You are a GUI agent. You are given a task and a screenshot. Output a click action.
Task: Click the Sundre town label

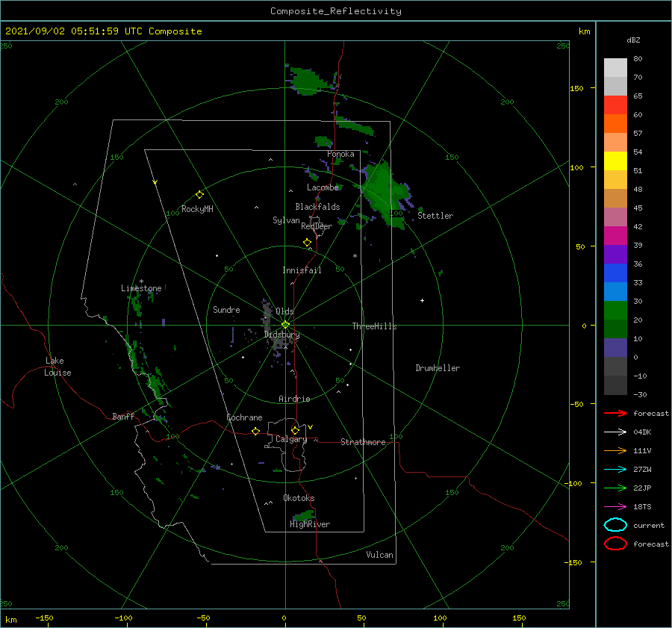(226, 309)
